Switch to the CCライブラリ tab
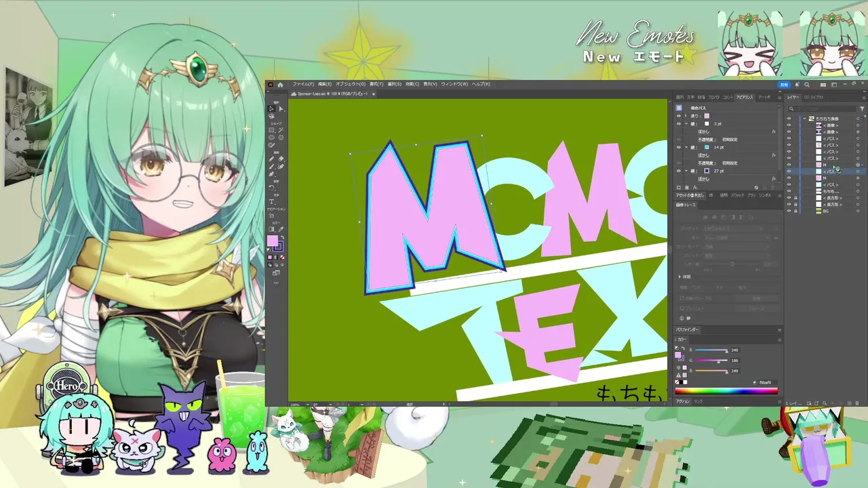The width and height of the screenshot is (868, 488). click(x=814, y=98)
